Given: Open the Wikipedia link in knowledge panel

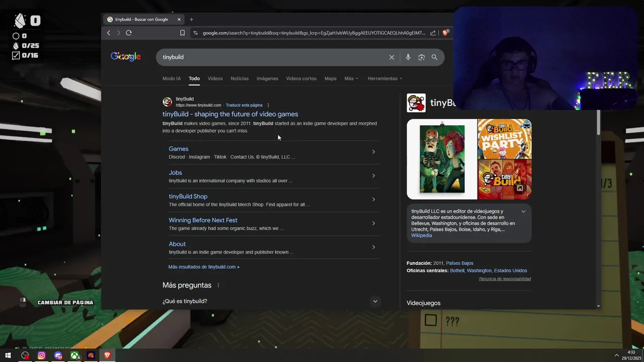Looking at the screenshot, I should (x=422, y=235).
